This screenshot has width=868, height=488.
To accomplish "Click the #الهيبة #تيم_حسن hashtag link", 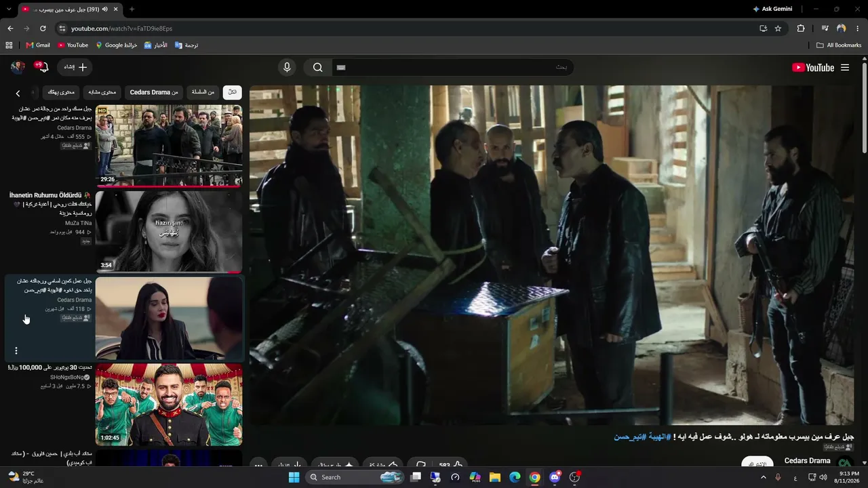I will click(x=642, y=437).
